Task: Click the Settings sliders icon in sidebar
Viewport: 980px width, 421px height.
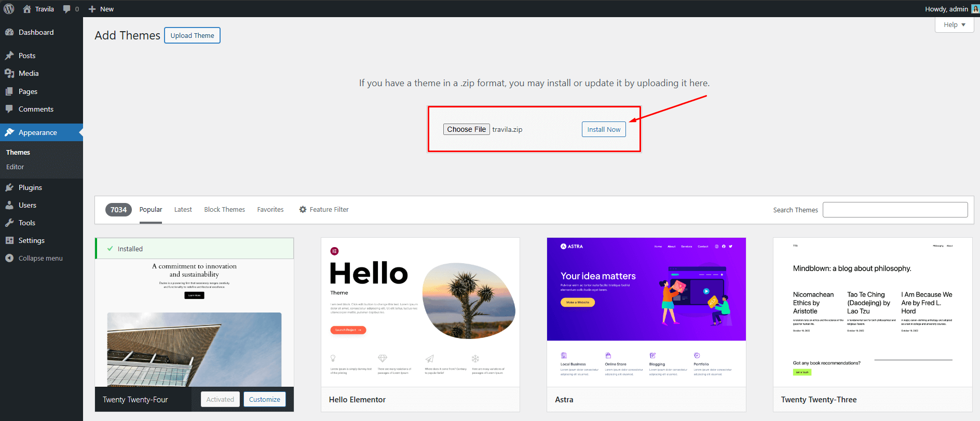Action: tap(9, 240)
